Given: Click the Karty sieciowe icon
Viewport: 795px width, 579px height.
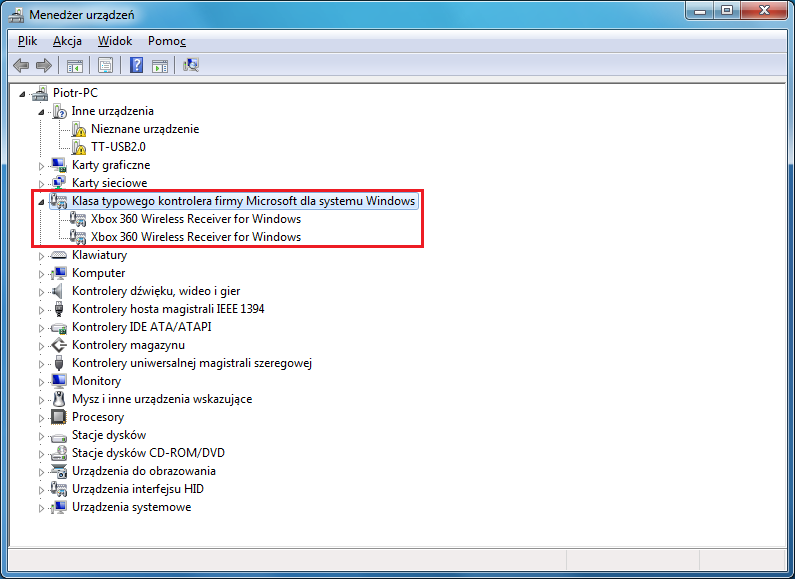Looking at the screenshot, I should 59,183.
